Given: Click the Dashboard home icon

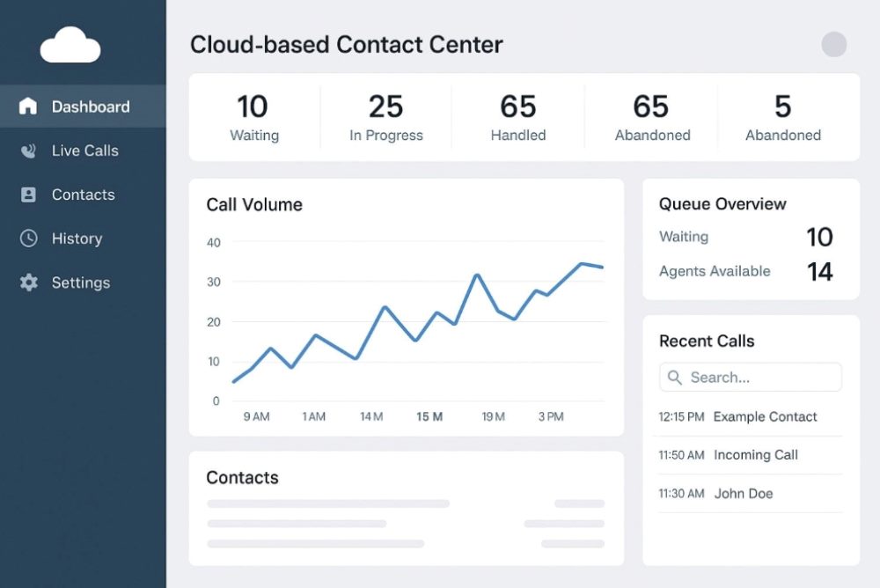Looking at the screenshot, I should (x=28, y=107).
